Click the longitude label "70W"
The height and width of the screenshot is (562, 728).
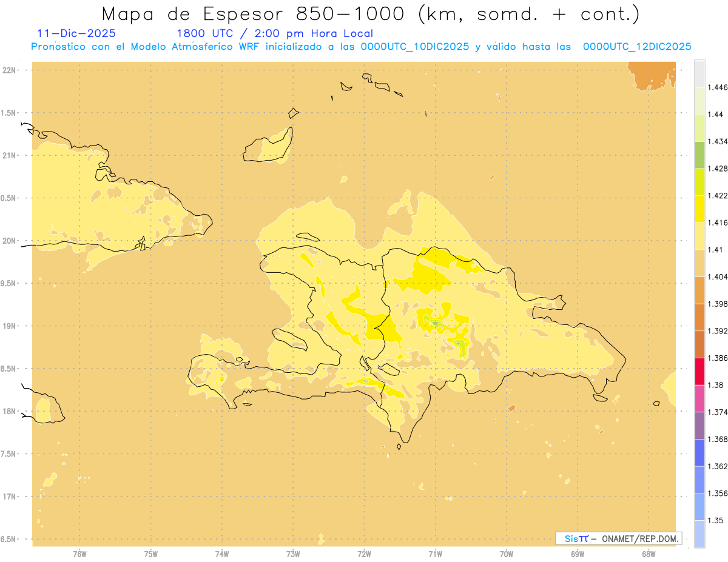pyautogui.click(x=507, y=554)
